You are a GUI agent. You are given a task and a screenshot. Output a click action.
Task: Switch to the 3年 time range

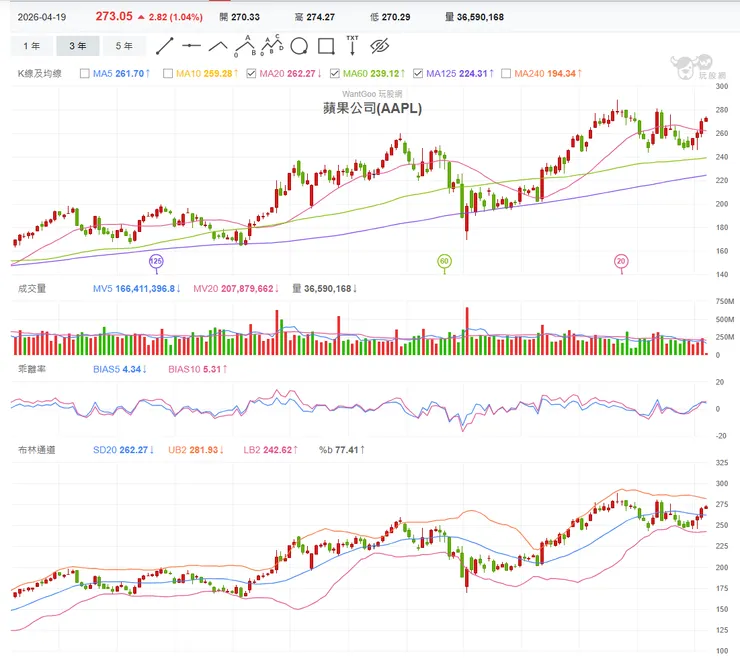(78, 46)
